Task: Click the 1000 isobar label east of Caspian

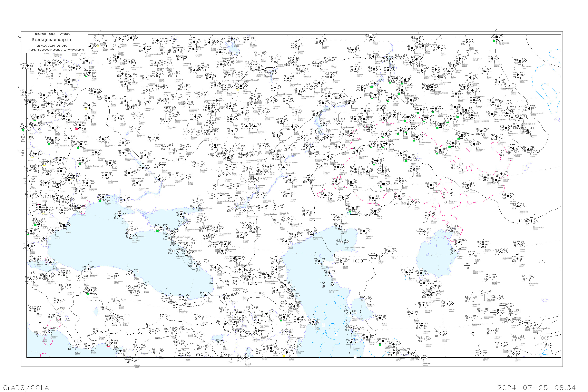Action: click(x=358, y=261)
